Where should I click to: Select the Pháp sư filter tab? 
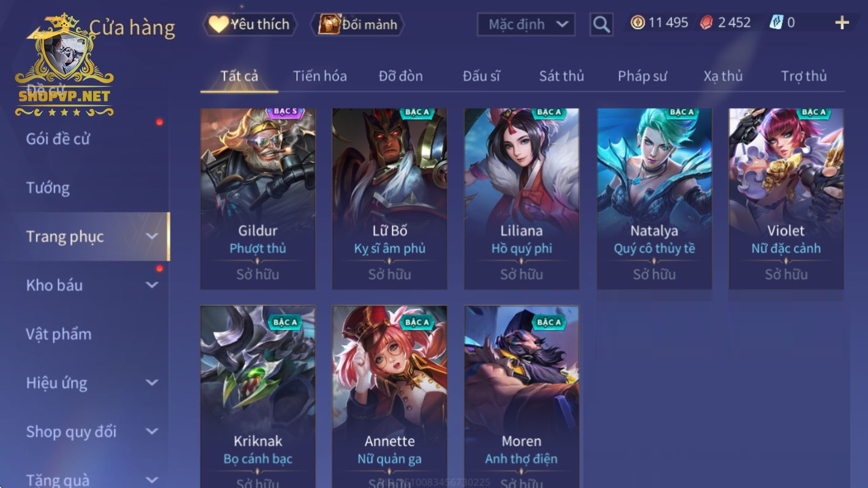[642, 76]
